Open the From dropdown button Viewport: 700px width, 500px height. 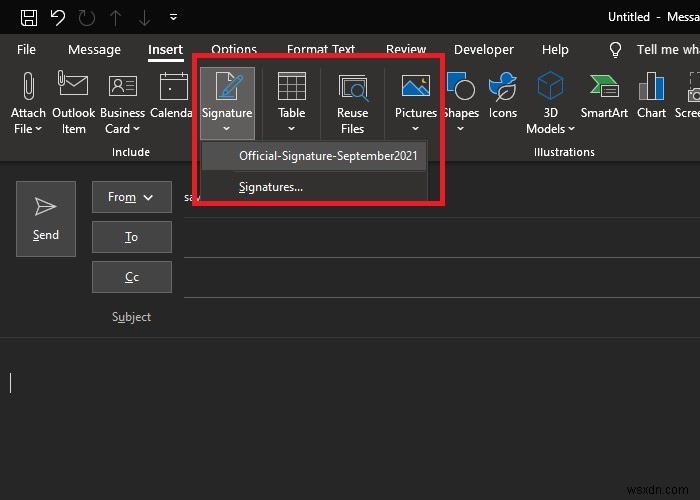[x=132, y=197]
